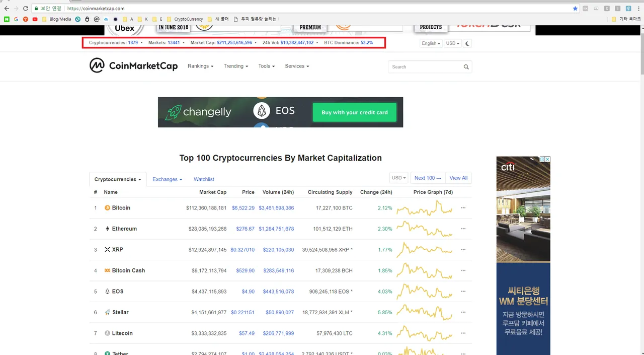Viewport: 644px width, 355px height.
Task: Open the Blog/Media bookmarks folder
Action: point(57,19)
